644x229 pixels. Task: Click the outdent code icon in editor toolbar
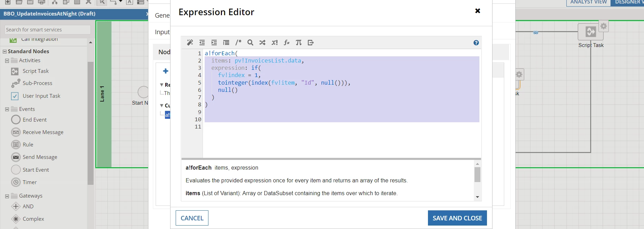pos(202,42)
